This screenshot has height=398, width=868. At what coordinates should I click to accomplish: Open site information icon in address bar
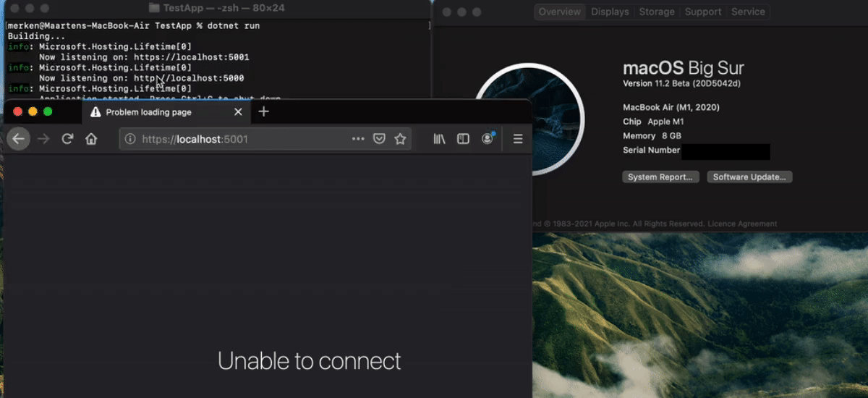[130, 139]
